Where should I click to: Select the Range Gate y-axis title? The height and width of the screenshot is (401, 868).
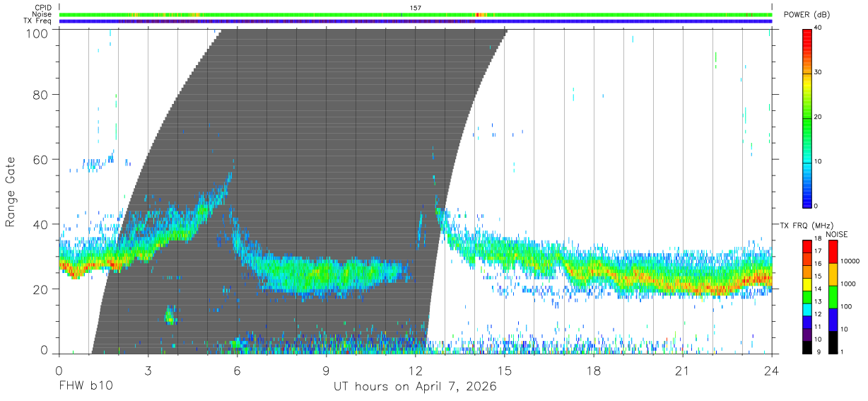(11, 192)
